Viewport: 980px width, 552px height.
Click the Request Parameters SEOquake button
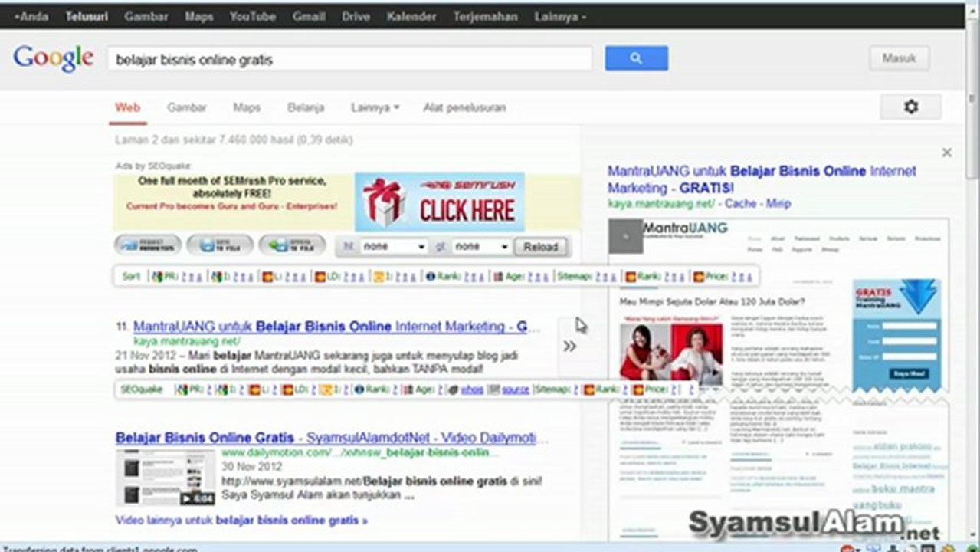(148, 246)
